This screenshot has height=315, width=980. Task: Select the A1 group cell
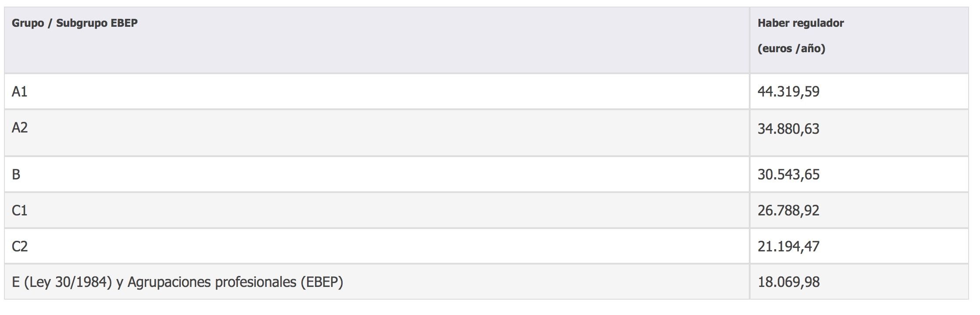[20, 92]
